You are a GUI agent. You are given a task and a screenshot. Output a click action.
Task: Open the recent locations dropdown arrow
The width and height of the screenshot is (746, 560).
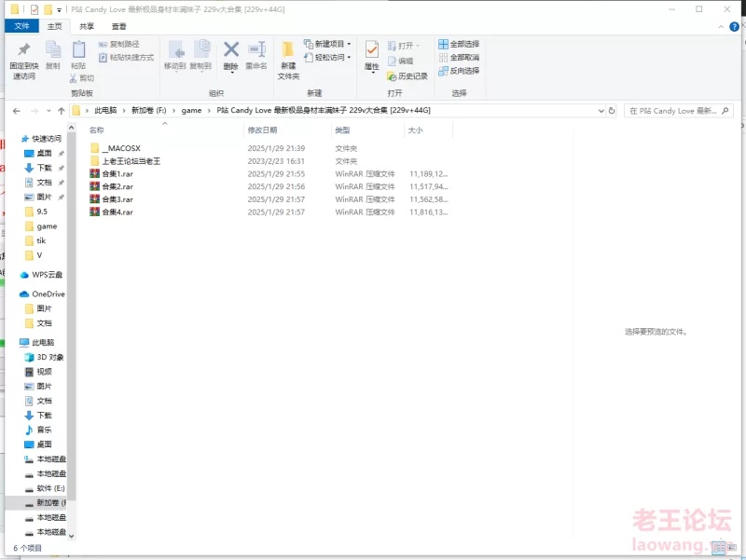tap(48, 111)
